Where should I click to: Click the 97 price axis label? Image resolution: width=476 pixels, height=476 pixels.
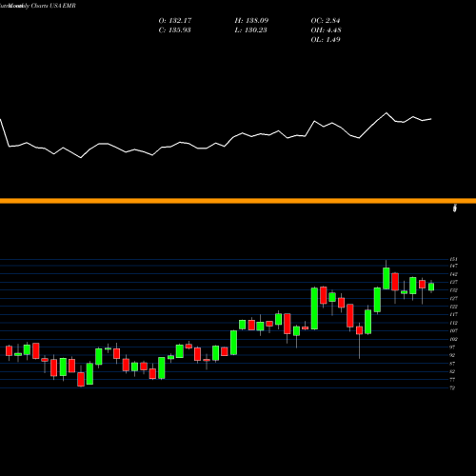click(x=452, y=347)
